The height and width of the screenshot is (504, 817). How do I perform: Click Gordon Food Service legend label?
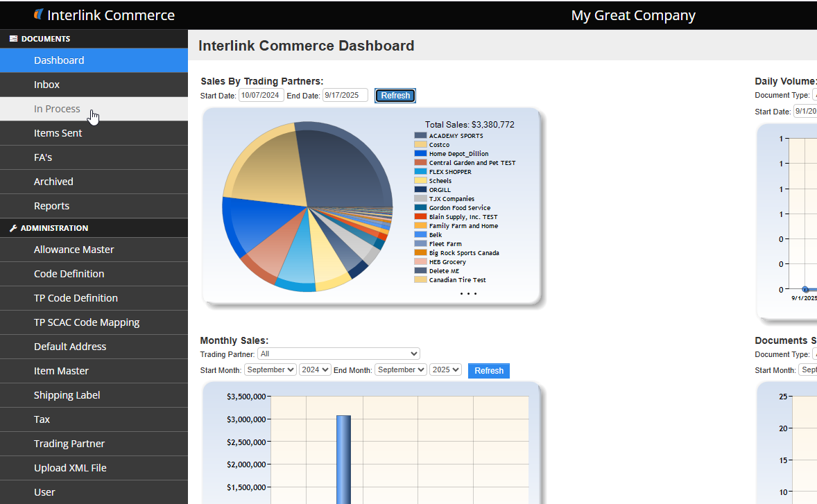click(x=460, y=208)
